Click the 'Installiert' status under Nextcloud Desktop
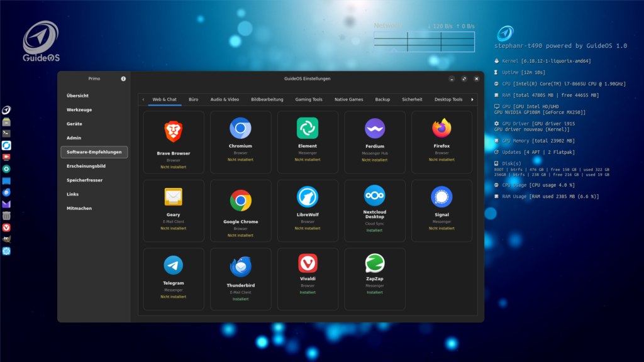Viewport: 644px width, 362px height. tap(375, 230)
